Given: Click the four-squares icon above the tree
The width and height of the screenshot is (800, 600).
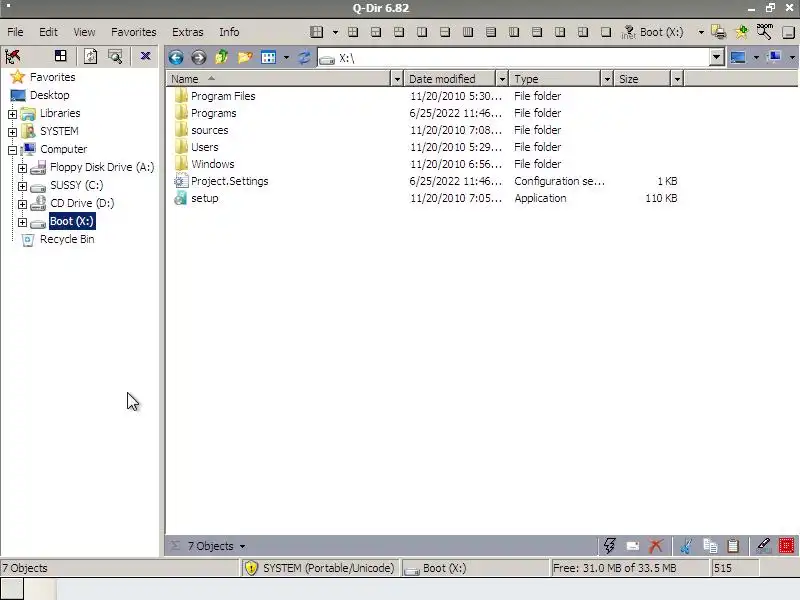Looking at the screenshot, I should [x=61, y=56].
